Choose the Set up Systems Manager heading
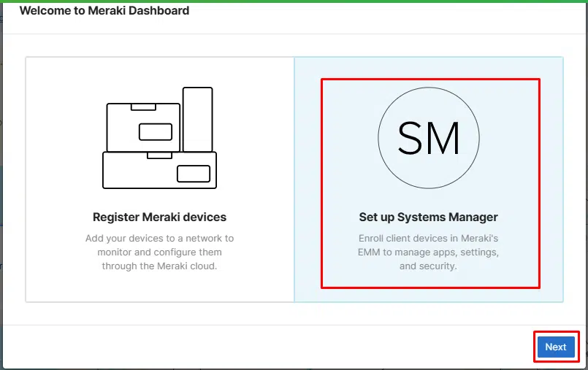 (x=429, y=217)
